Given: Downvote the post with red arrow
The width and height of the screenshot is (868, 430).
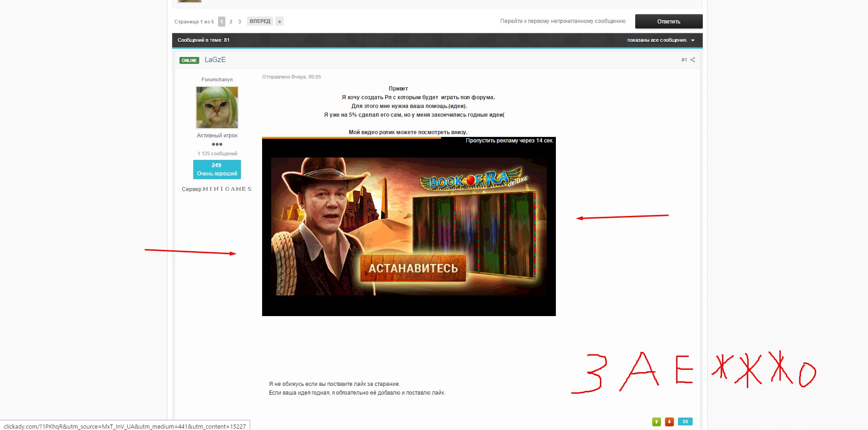Looking at the screenshot, I should (x=669, y=422).
